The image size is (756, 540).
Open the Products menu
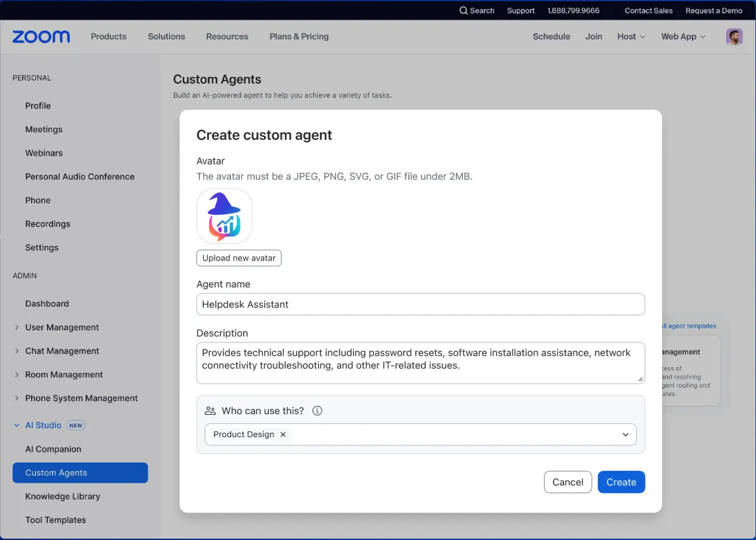click(x=108, y=36)
